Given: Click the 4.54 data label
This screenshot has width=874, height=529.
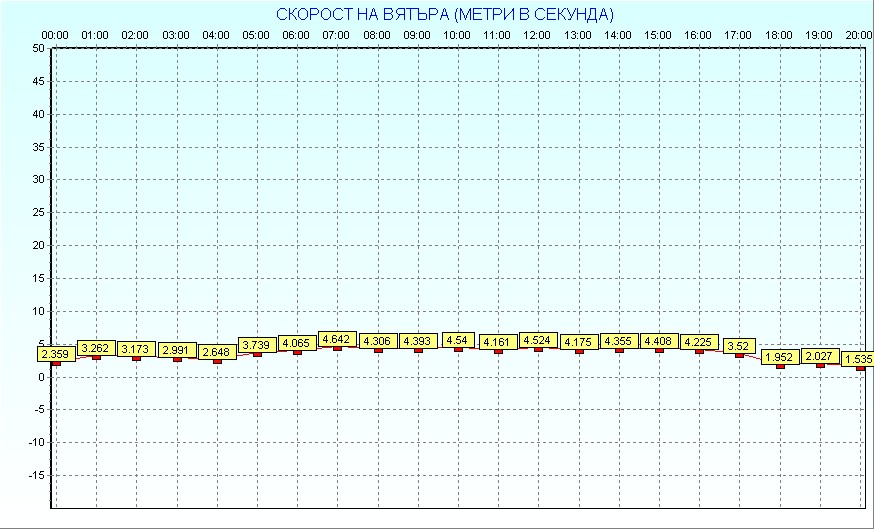Looking at the screenshot, I should point(458,341).
